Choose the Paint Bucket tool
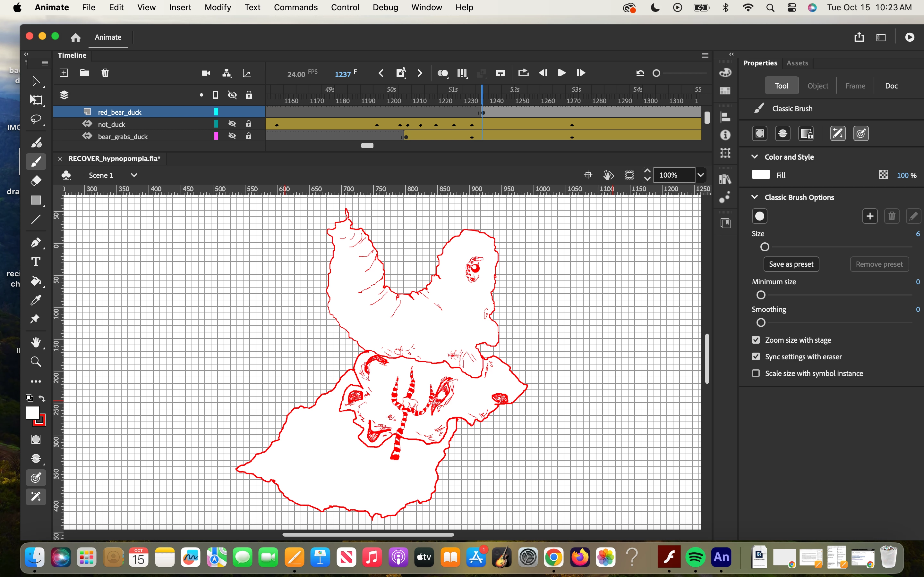 pos(36,281)
